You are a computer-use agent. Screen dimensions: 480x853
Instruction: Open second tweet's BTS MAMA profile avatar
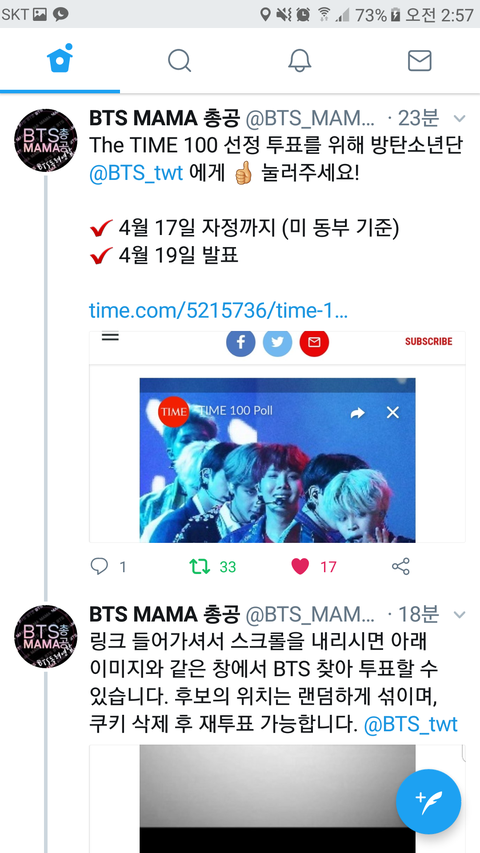46,637
